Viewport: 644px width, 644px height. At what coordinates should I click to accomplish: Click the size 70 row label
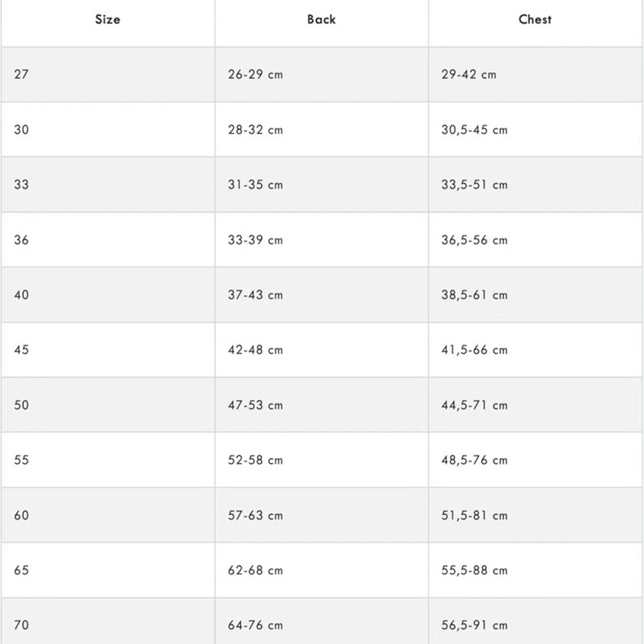coord(21,625)
